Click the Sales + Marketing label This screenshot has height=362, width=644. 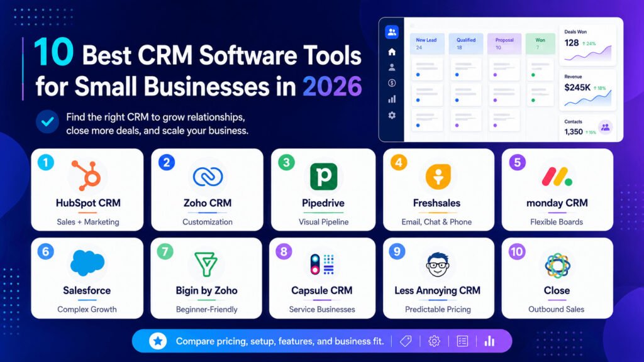(x=88, y=222)
